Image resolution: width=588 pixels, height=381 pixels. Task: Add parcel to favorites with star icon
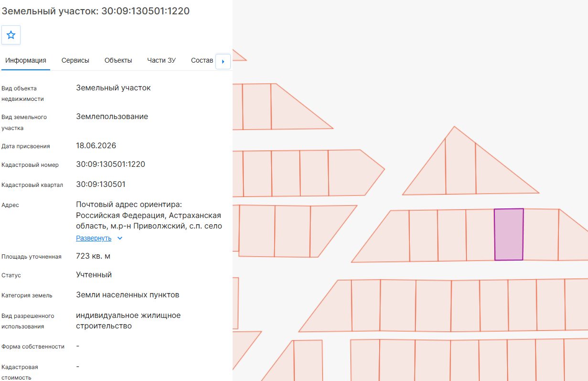coord(11,35)
